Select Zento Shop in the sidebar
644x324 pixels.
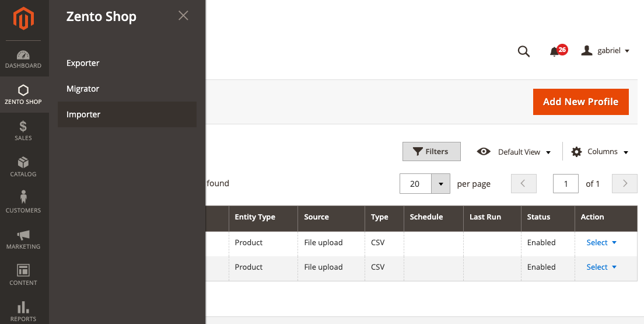tap(23, 95)
